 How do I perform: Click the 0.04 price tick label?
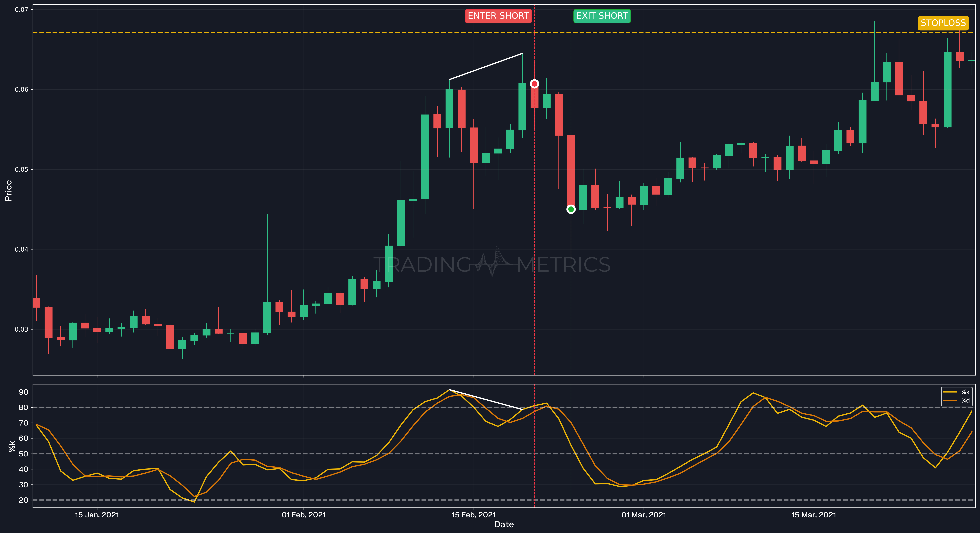coord(22,249)
